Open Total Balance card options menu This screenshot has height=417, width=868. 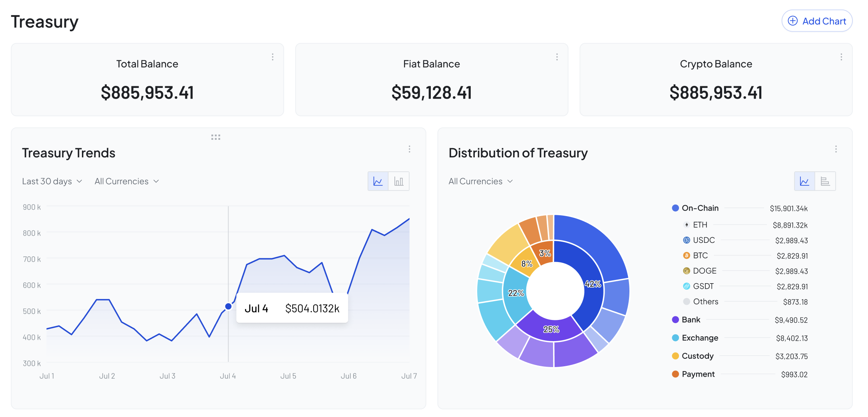click(273, 57)
